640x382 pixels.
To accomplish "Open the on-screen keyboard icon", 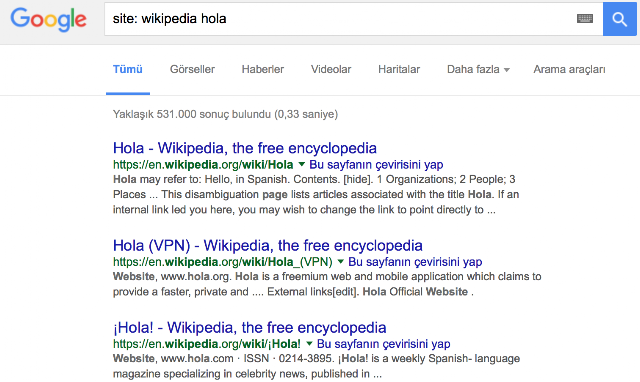I will click(x=584, y=18).
